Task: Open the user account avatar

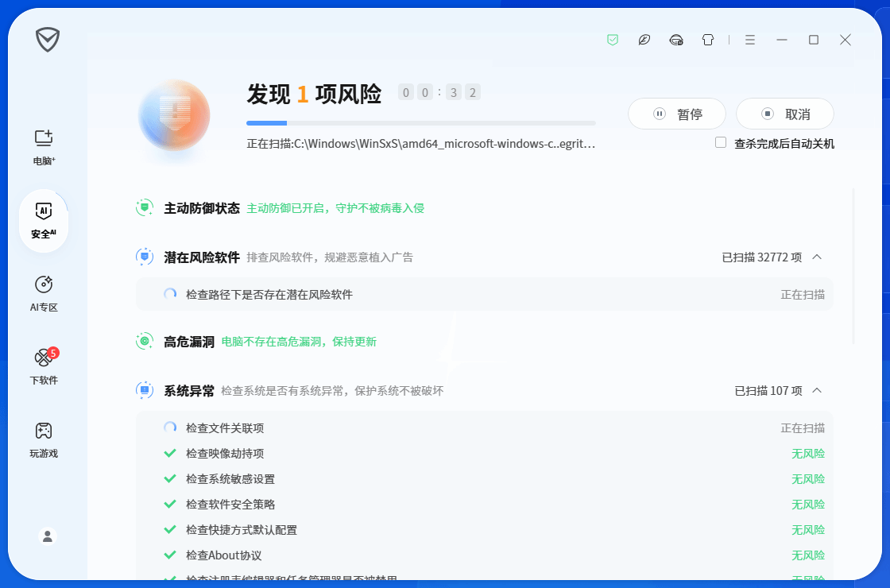Action: pos(48,536)
